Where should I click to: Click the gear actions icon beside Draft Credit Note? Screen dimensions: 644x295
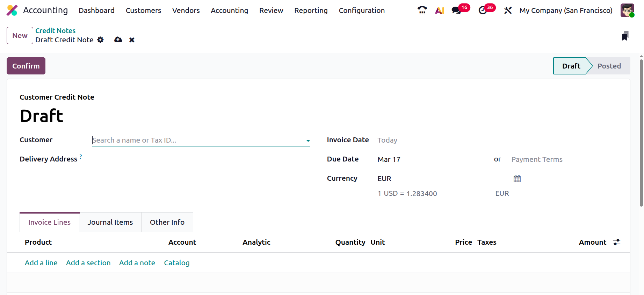(101, 40)
